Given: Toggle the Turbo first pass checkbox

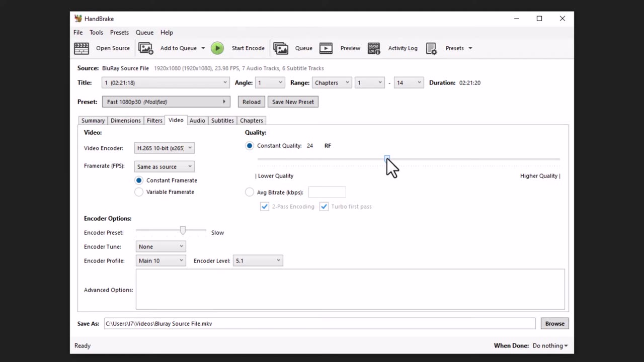Looking at the screenshot, I should pyautogui.click(x=324, y=207).
